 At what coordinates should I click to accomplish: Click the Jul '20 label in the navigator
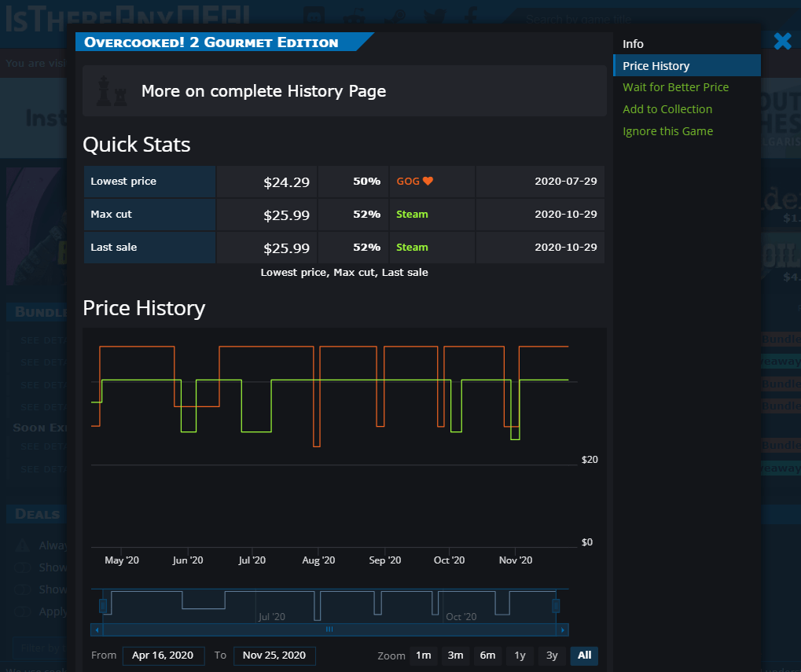(x=272, y=617)
